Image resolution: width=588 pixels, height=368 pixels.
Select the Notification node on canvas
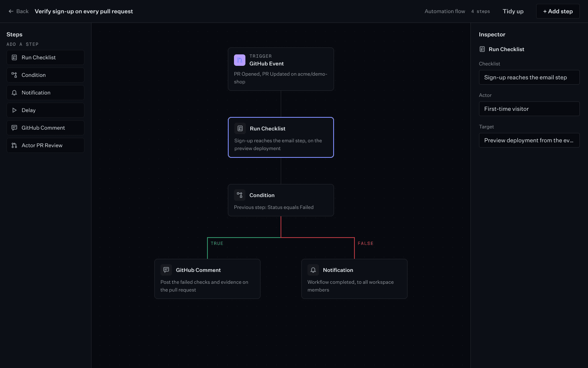[x=354, y=279]
